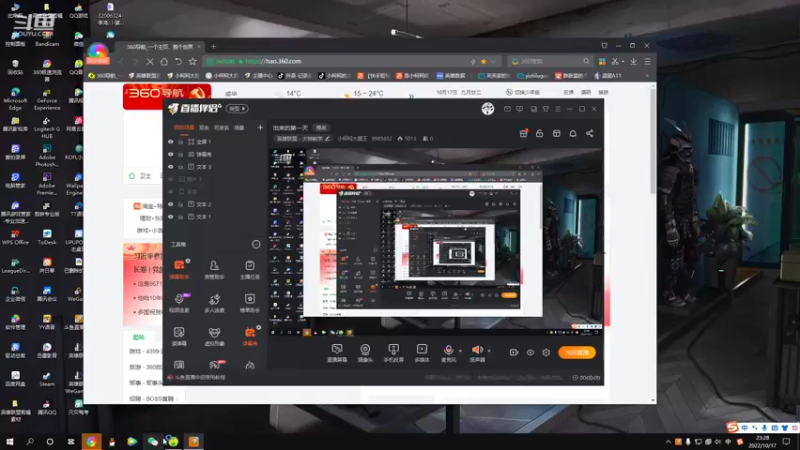The image size is (800, 450).
Task: Open the mail icon in companion title bar
Action: (x=507, y=109)
